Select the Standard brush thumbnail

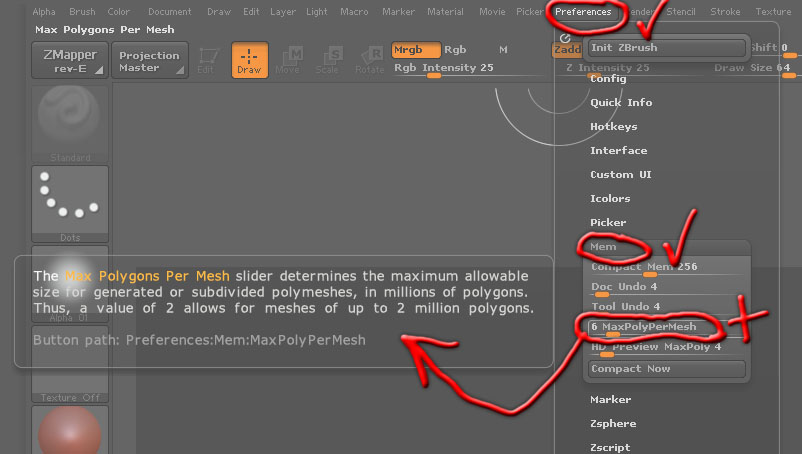pyautogui.click(x=70, y=124)
